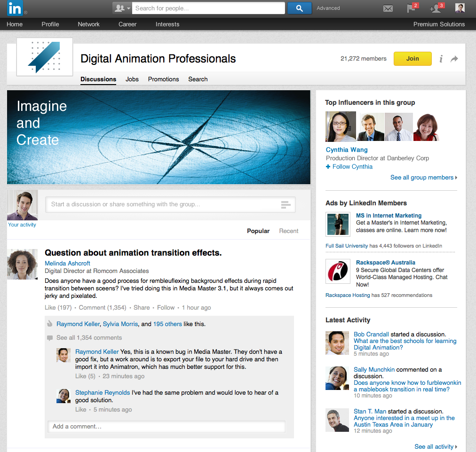Open the Stan T. Man name link
Image resolution: width=476 pixels, height=452 pixels.
[370, 412]
